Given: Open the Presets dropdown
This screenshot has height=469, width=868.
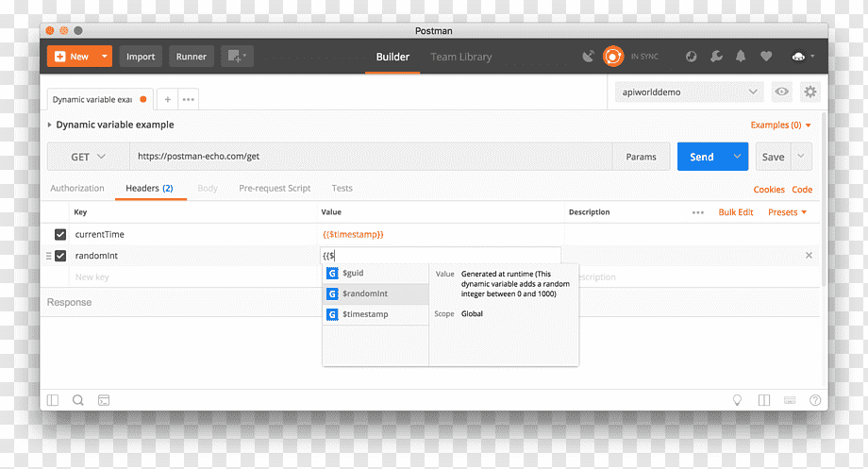Looking at the screenshot, I should 787,212.
